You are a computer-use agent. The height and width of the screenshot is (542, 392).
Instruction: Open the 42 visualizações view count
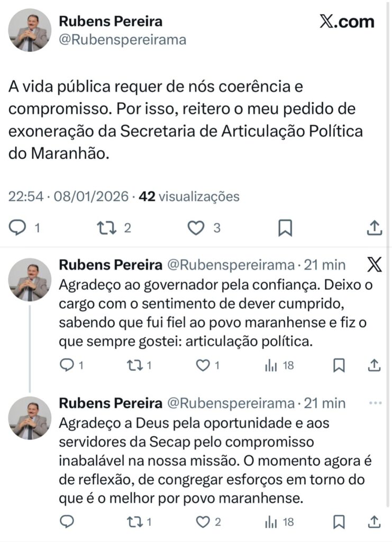pyautogui.click(x=189, y=197)
